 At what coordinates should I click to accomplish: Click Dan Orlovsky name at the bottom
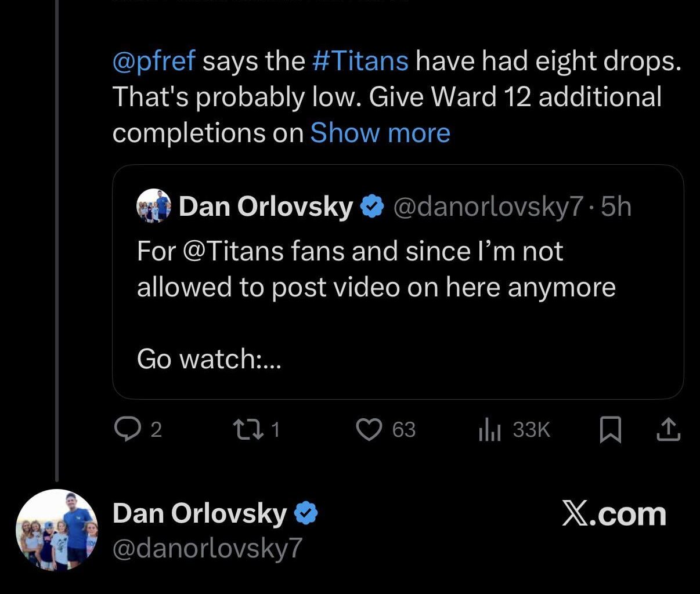199,513
